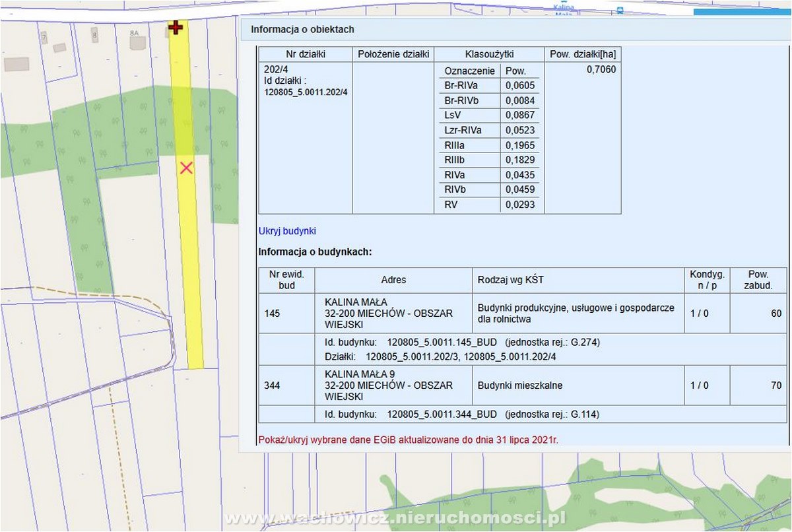Click the 'Pow. działki[ha]' column header
Image resolution: width=792 pixels, height=532 pixels.
[x=583, y=54]
